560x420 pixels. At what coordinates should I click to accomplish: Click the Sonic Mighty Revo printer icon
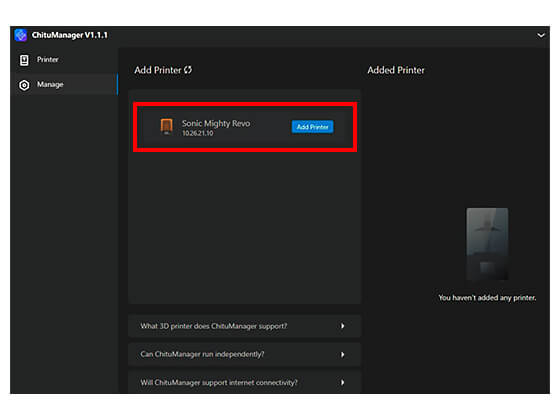pyautogui.click(x=166, y=127)
